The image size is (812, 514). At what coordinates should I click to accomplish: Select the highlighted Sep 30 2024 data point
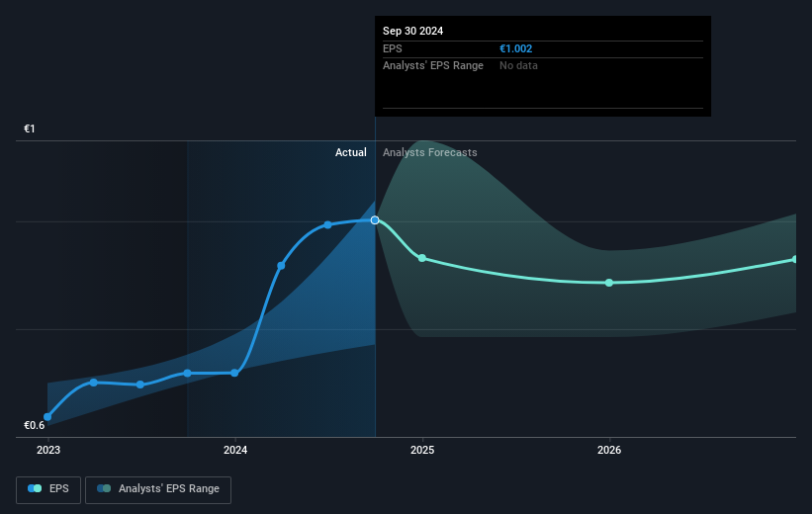click(375, 220)
